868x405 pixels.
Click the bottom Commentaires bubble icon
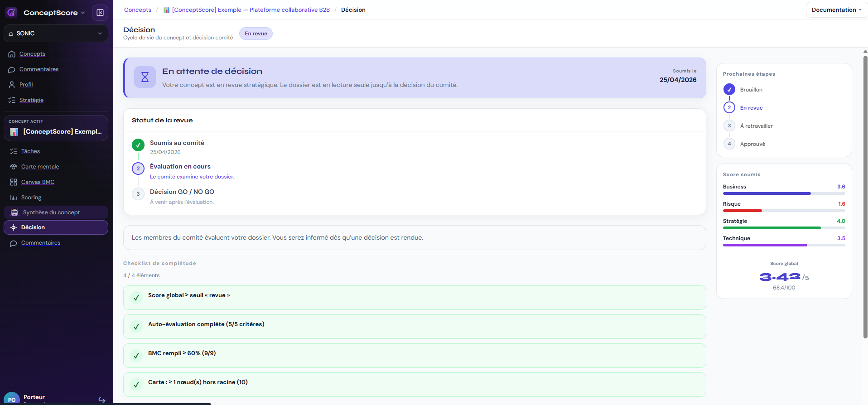point(14,243)
